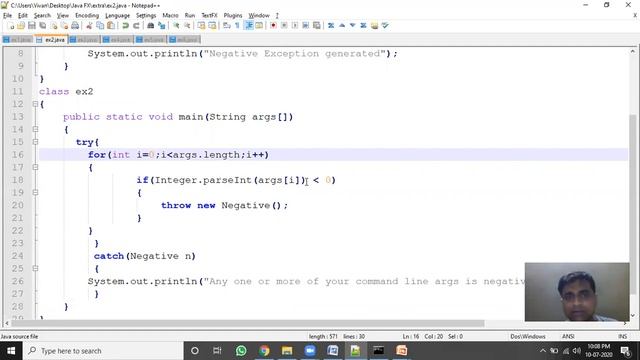This screenshot has height=360, width=640.
Task: Click the New file toolbar icon
Action: click(11, 26)
